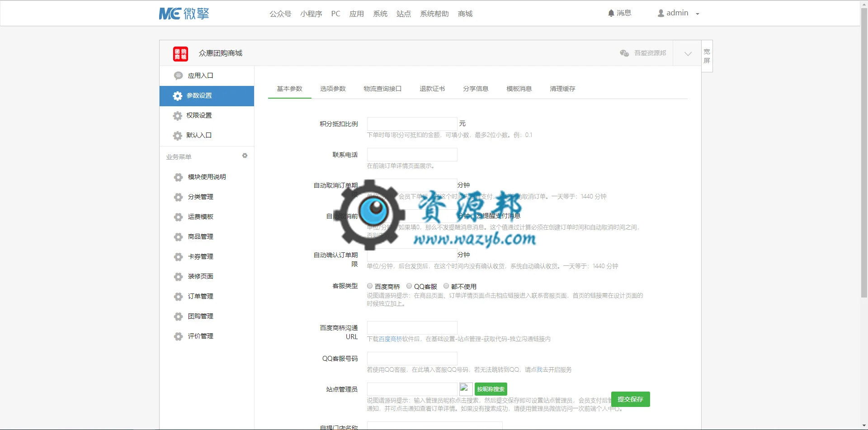The width and height of the screenshot is (868, 430).
Task: Expand the chevron in the app header
Action: click(x=688, y=54)
